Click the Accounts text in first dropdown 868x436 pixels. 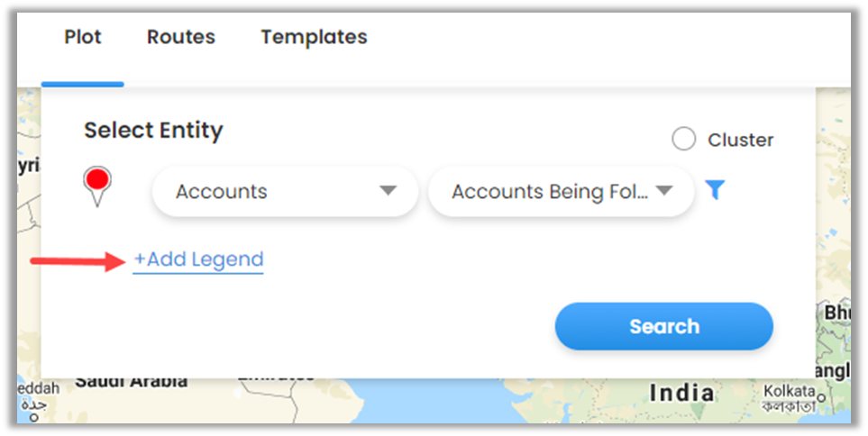coord(222,191)
